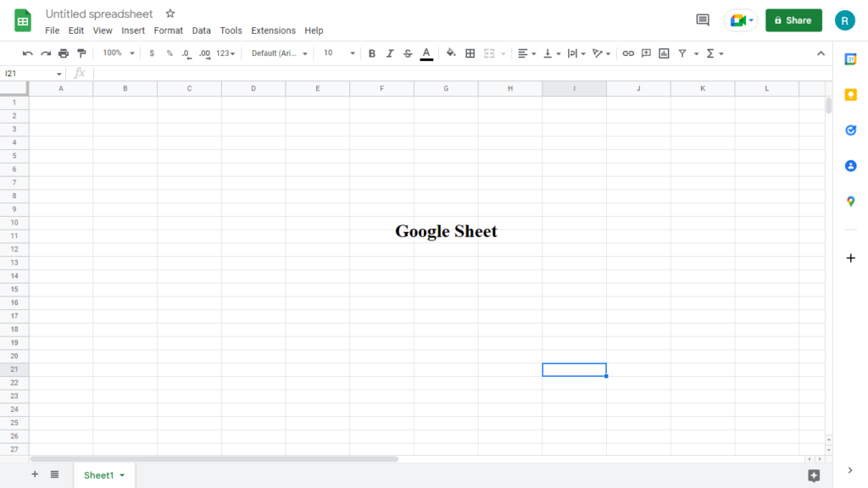
Task: Click the Explore button at bottom right
Action: [x=814, y=475]
